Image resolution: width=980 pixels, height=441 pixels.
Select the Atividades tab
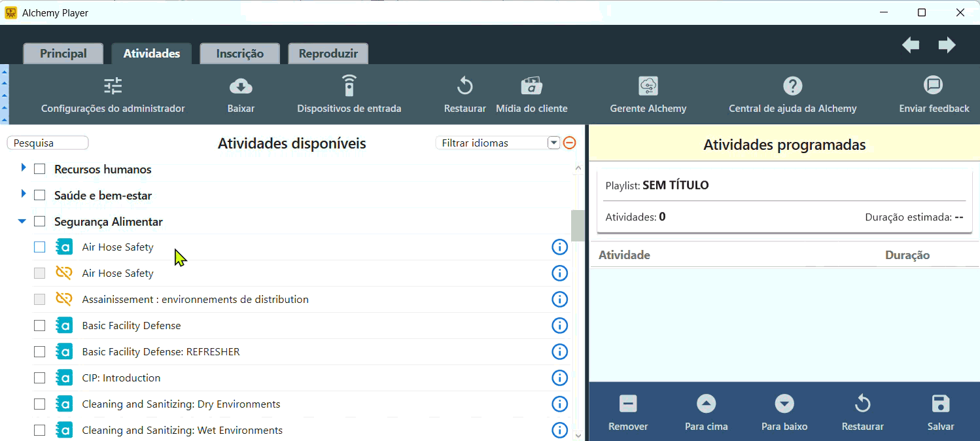click(x=152, y=54)
